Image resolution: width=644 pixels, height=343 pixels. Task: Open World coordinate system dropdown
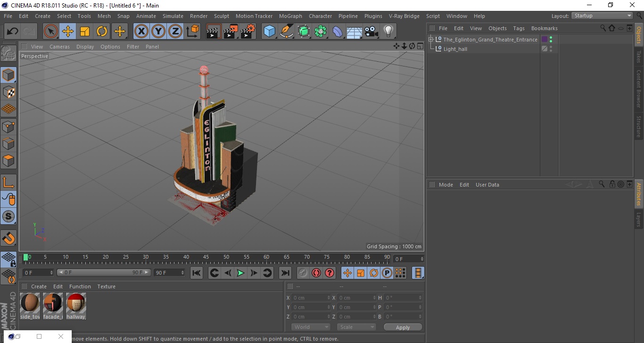point(311,327)
